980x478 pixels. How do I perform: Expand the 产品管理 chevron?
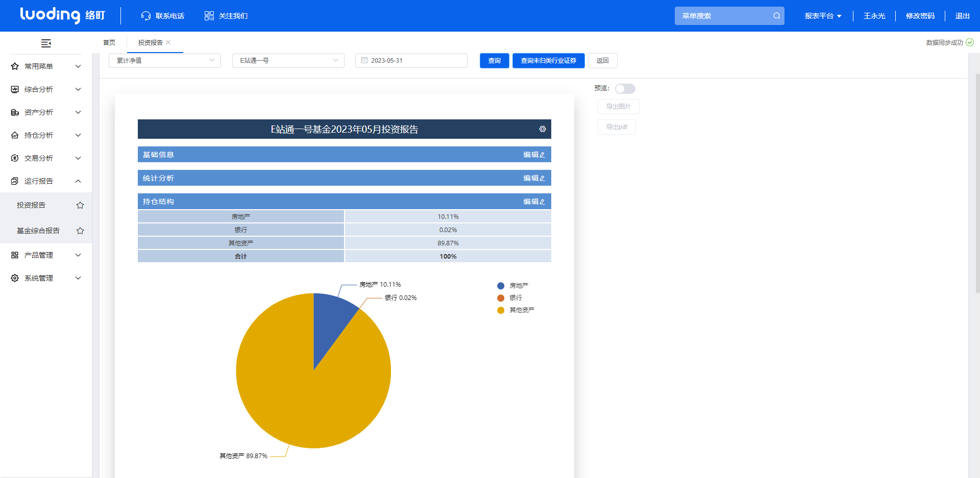tap(78, 255)
